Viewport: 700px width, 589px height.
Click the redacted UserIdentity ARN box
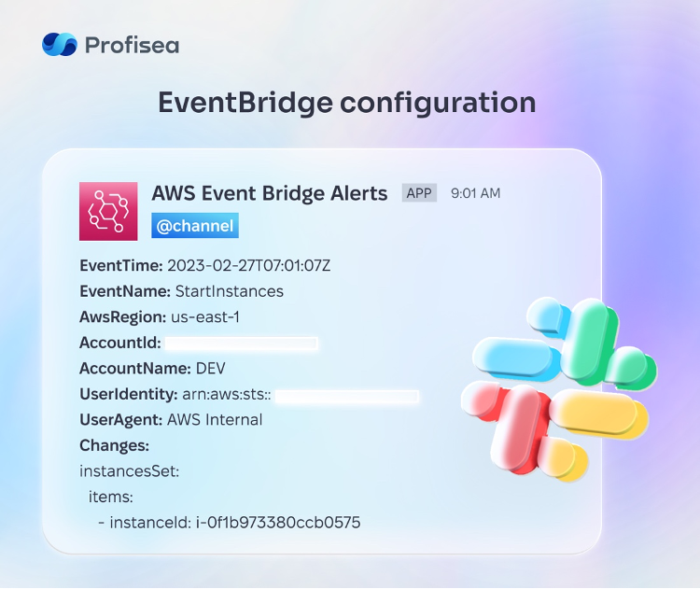347,396
